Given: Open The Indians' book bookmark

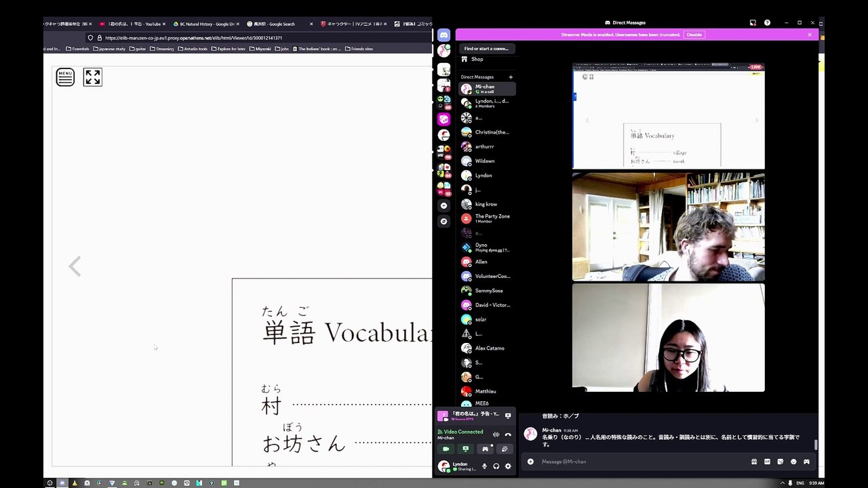Looking at the screenshot, I should 317,49.
